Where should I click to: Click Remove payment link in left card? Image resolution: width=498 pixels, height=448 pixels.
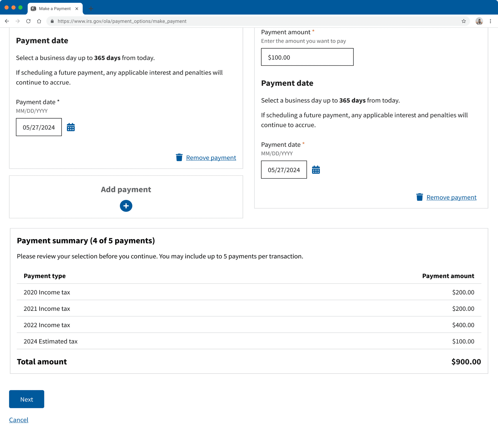(x=211, y=158)
